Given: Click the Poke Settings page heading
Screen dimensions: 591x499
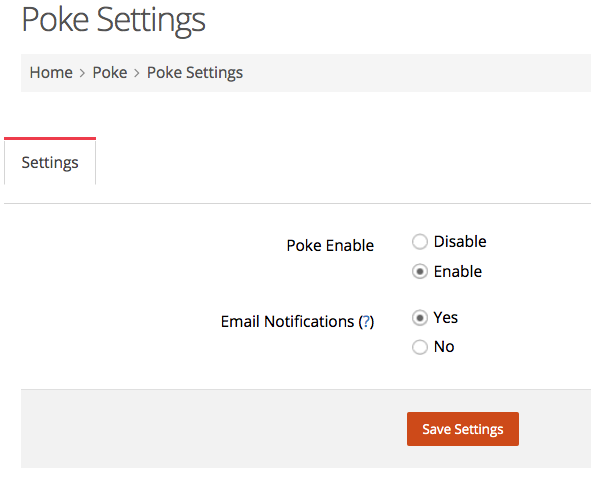Looking at the screenshot, I should pos(113,20).
